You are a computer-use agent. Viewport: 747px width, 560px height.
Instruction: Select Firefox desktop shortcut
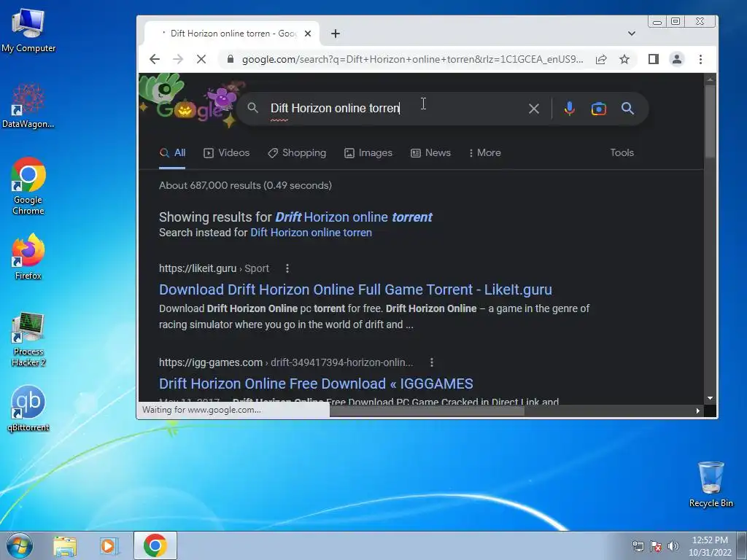coord(28,257)
